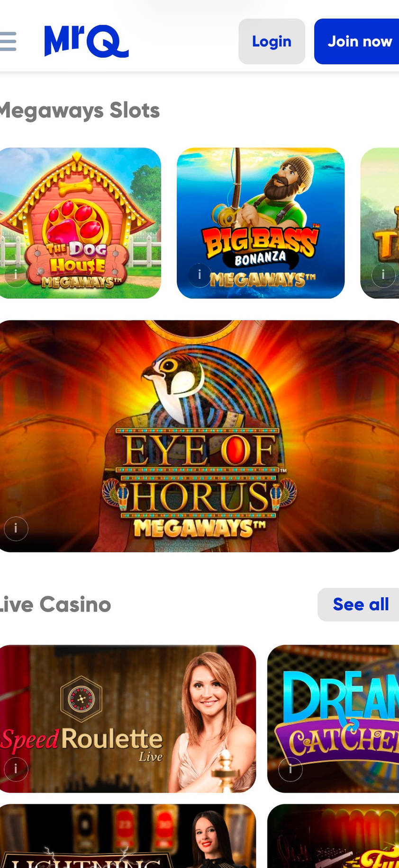The image size is (399, 868).
Task: Click the Megaways Slots section heading
Action: (x=80, y=110)
